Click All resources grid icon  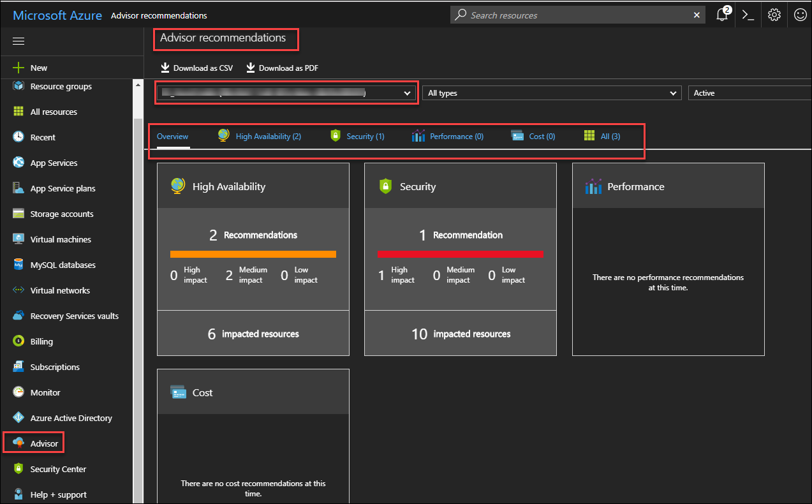18,112
